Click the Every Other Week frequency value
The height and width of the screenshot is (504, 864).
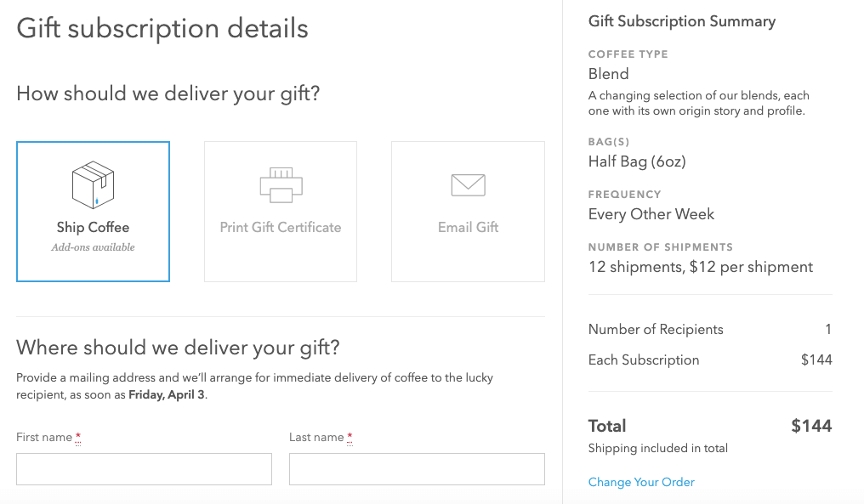click(x=651, y=214)
